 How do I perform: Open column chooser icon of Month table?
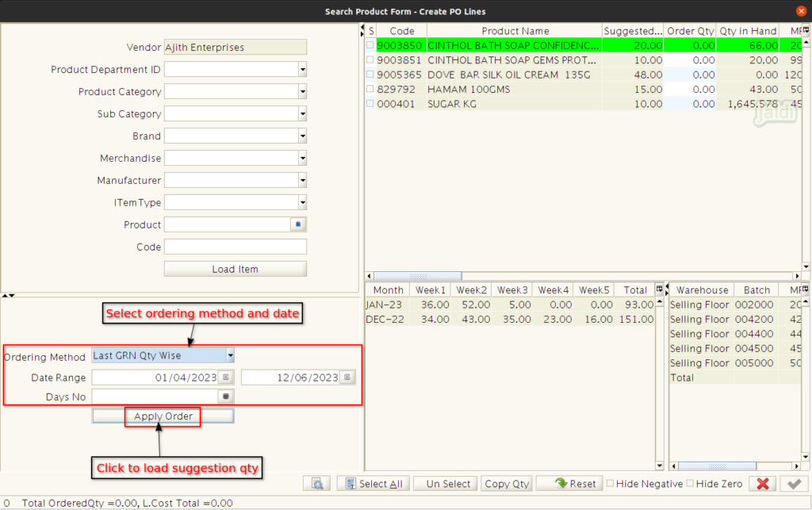point(659,289)
